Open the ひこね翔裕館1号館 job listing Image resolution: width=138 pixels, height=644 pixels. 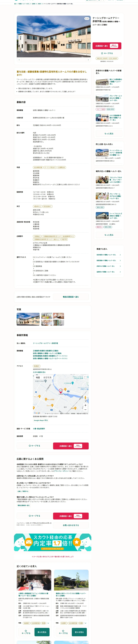tap(116, 118)
